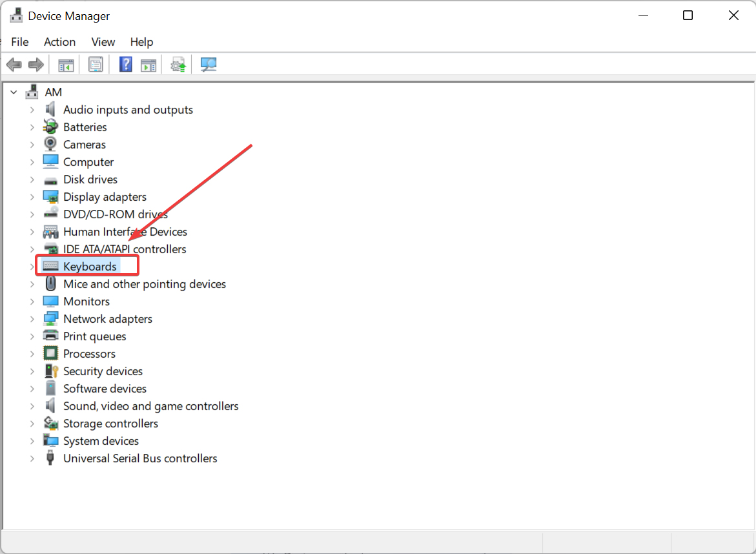Click the blue Help question mark icon
Viewport: 756px width, 554px height.
pyautogui.click(x=126, y=65)
